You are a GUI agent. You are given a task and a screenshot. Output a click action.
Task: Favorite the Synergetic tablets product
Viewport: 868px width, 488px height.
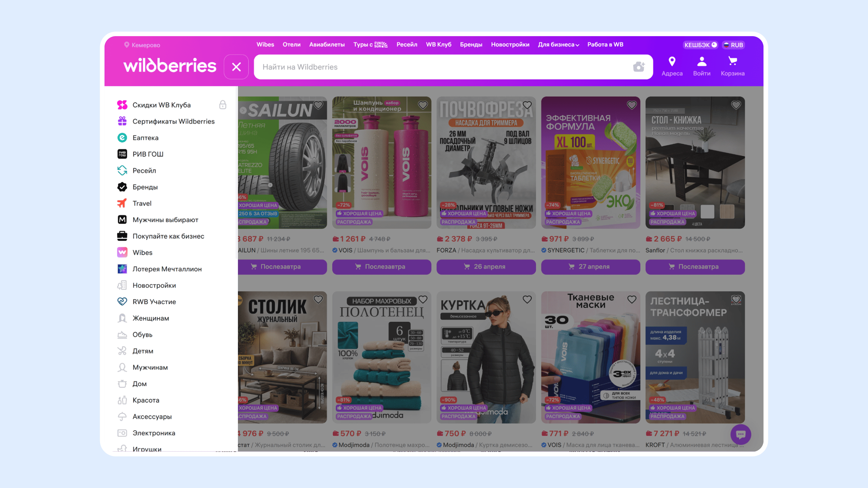coord(631,105)
